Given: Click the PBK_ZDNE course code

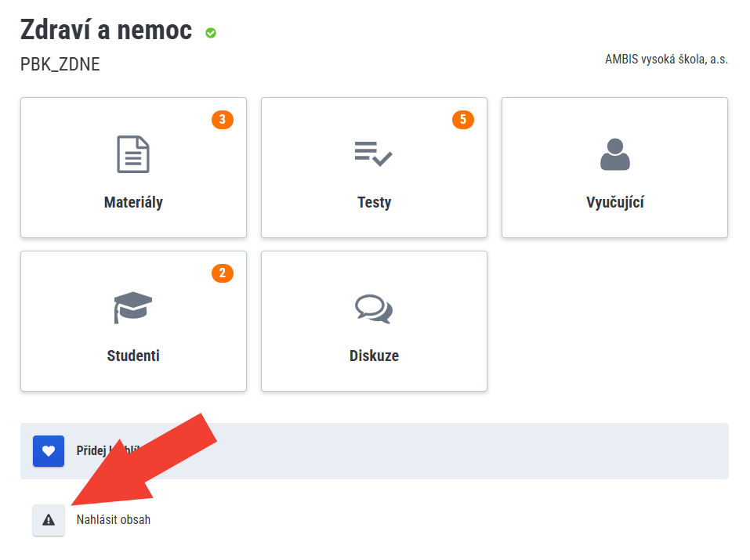Looking at the screenshot, I should 60,64.
